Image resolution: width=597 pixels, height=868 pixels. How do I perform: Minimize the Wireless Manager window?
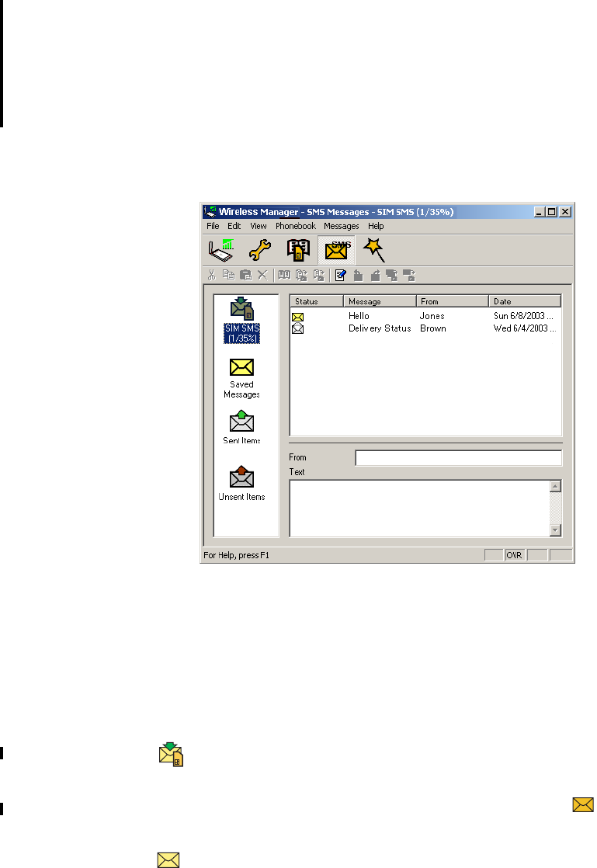[539, 212]
